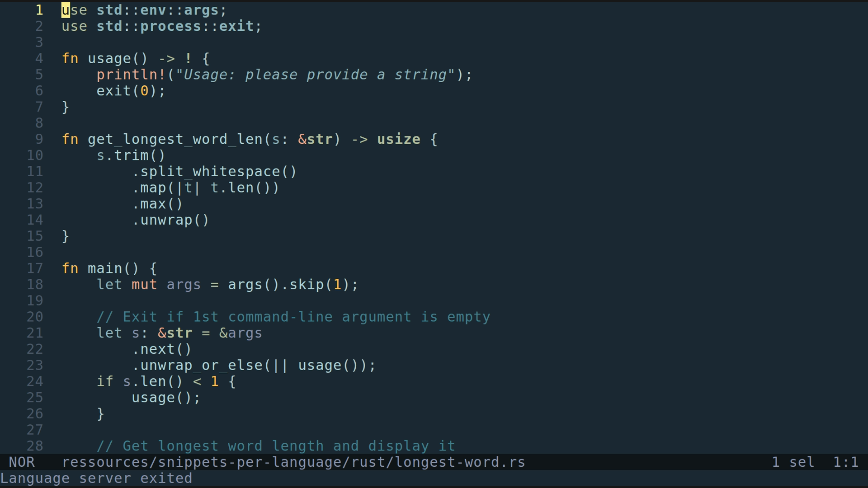Click line number 28 in the gutter
This screenshot has height=488, width=868.
(x=35, y=446)
